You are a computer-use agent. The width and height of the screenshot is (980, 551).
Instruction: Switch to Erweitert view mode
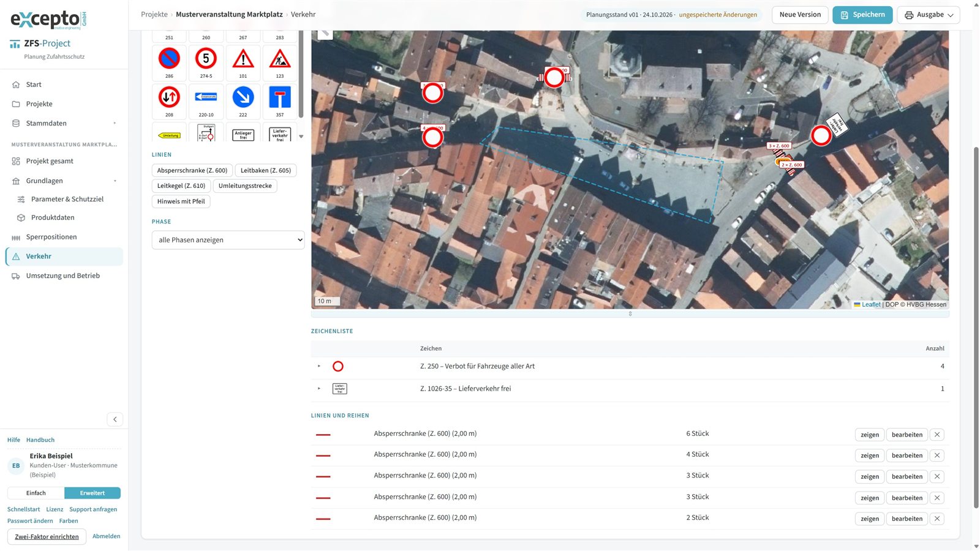point(92,493)
